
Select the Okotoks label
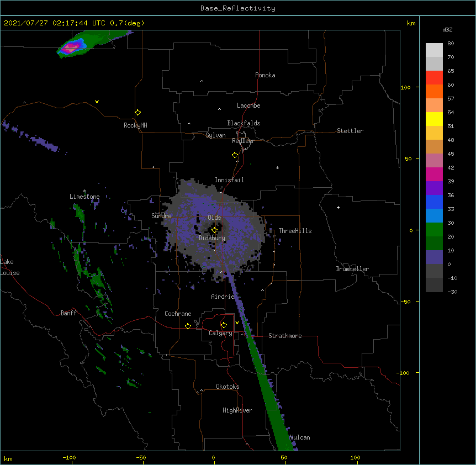(x=228, y=387)
